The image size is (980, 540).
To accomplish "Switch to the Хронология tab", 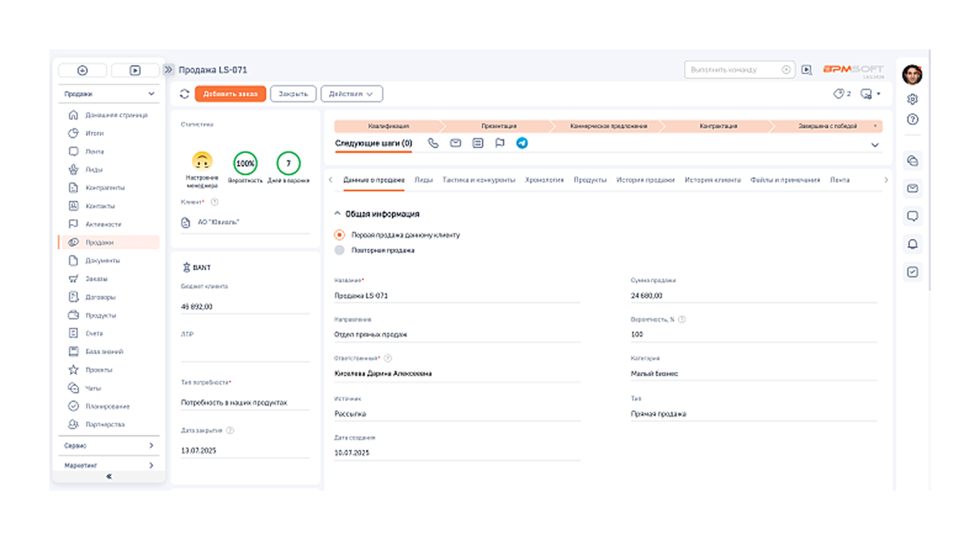I will 544,180.
